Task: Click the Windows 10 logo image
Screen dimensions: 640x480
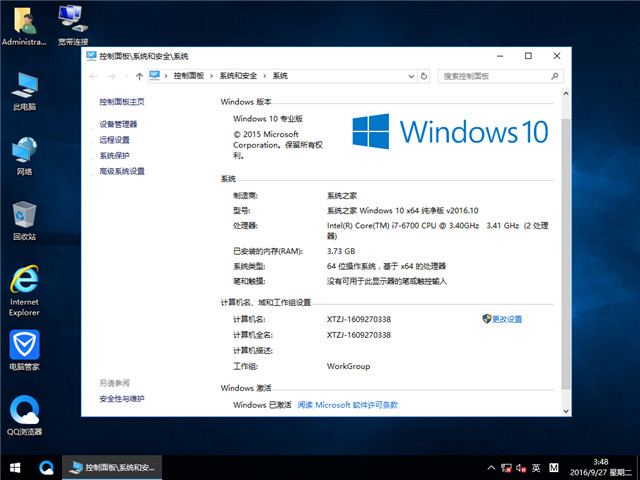Action: (450, 131)
